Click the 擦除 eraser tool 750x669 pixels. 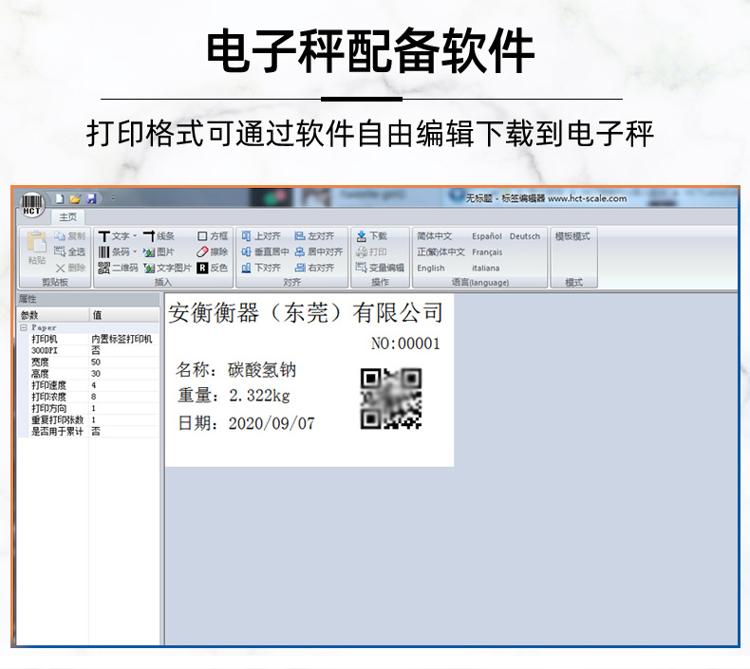[x=212, y=252]
